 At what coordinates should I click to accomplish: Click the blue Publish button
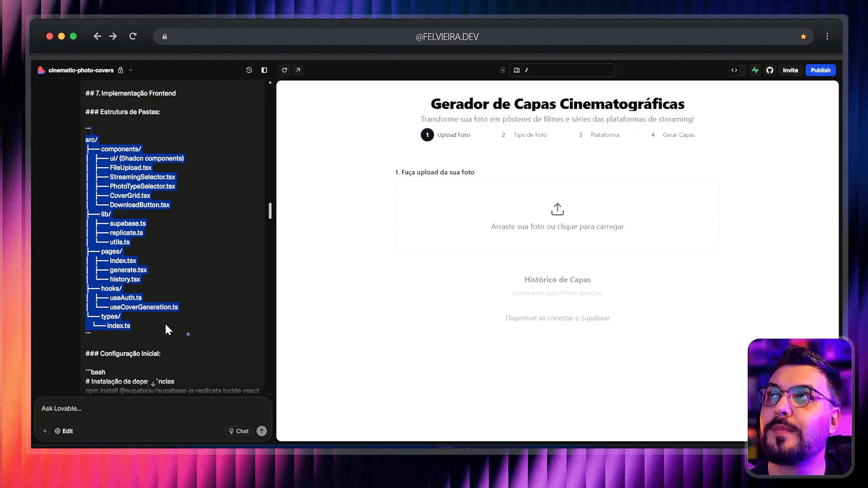821,70
